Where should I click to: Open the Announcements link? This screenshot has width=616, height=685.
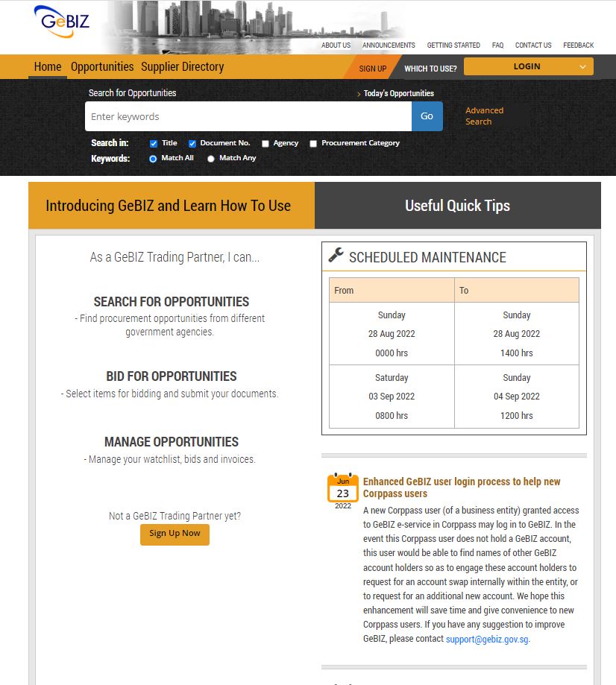click(389, 45)
